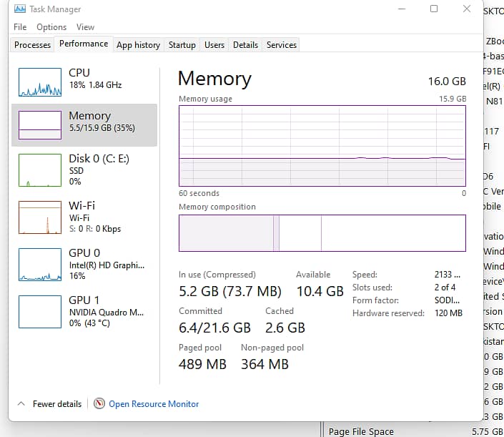Show the Services tab
This screenshot has width=504, height=437.
point(281,44)
